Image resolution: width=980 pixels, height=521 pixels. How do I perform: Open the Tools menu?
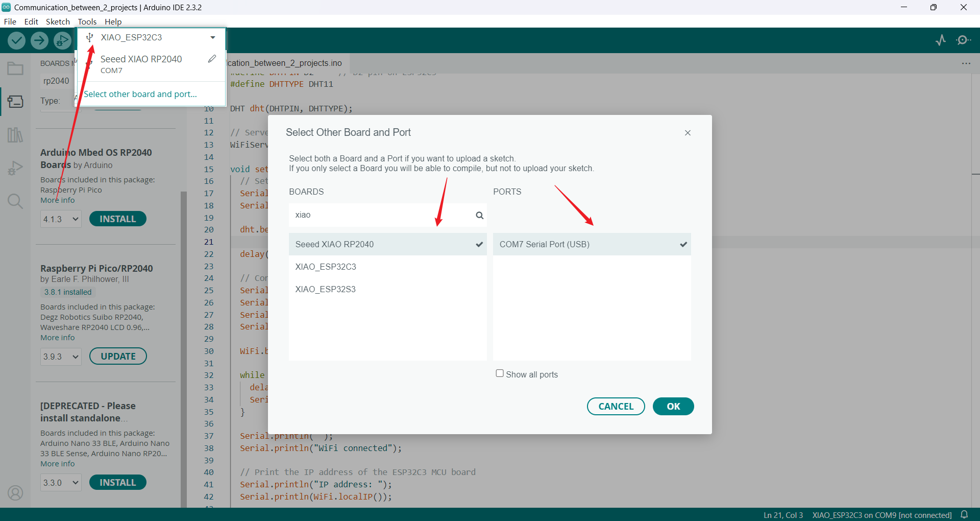coord(87,21)
